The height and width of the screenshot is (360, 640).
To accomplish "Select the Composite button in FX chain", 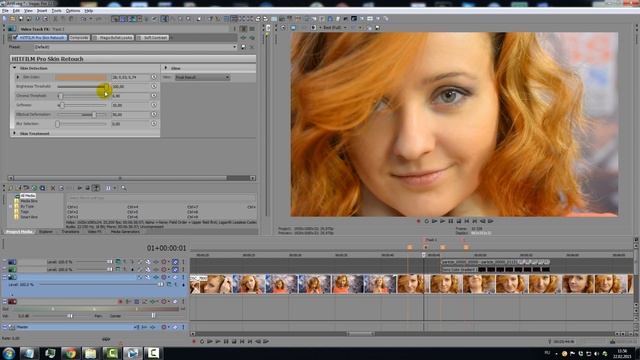I will (79, 38).
